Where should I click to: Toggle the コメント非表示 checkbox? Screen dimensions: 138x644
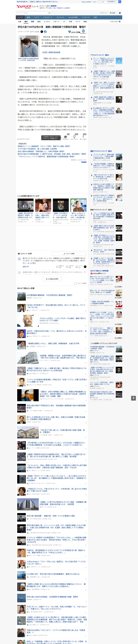click(x=75, y=283)
